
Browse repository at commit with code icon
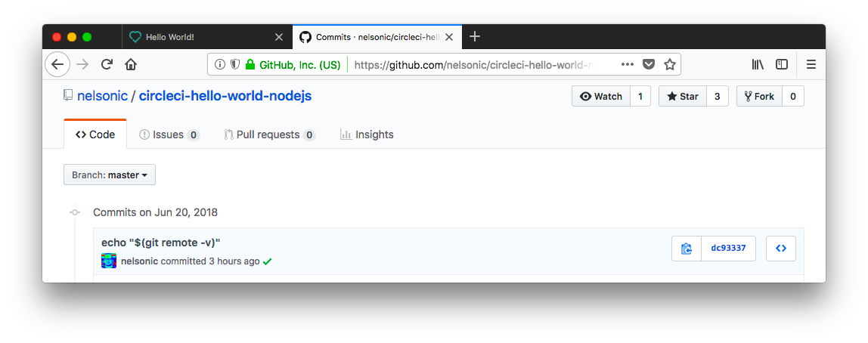tap(781, 249)
